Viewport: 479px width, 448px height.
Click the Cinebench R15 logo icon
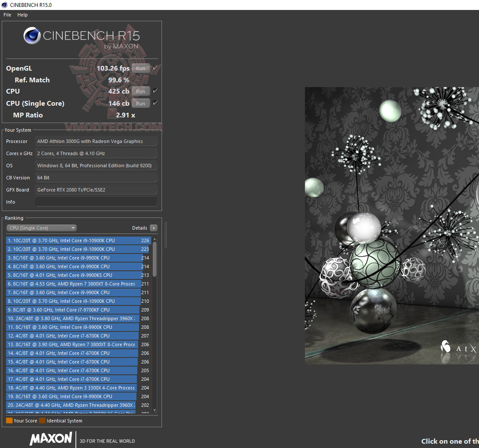32,36
